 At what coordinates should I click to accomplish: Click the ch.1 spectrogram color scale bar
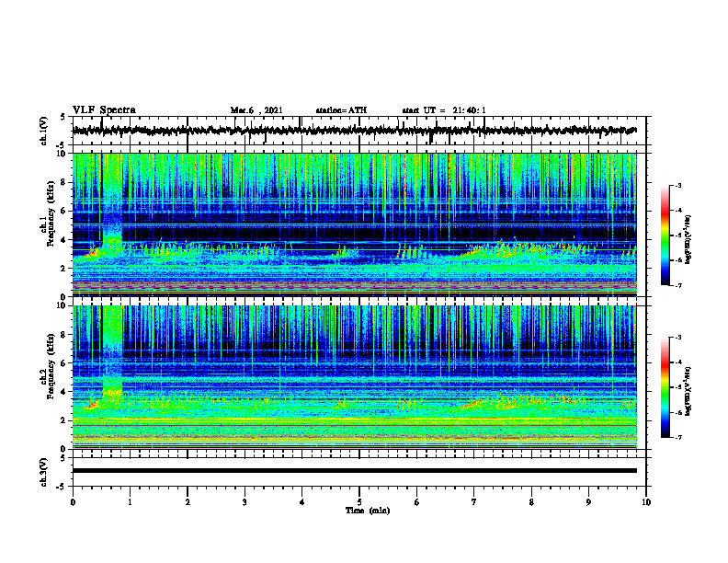point(665,236)
